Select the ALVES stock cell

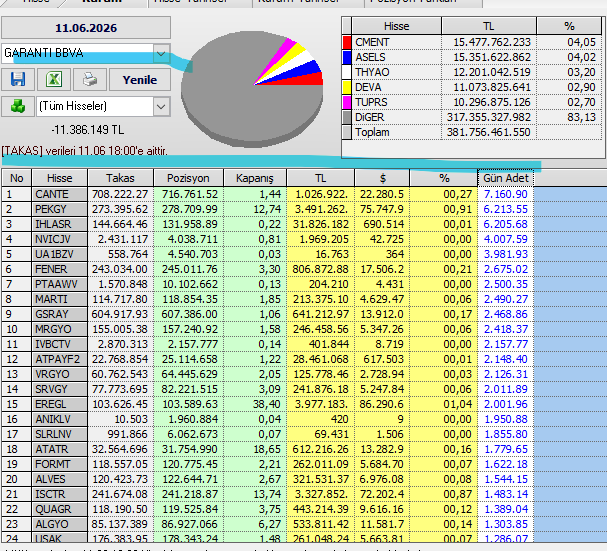click(60, 479)
